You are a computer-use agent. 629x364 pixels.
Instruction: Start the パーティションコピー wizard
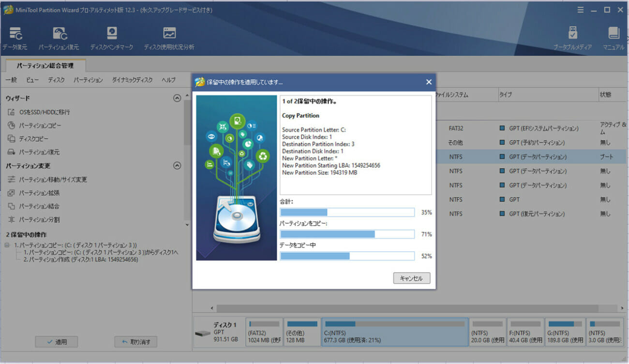tap(35, 125)
